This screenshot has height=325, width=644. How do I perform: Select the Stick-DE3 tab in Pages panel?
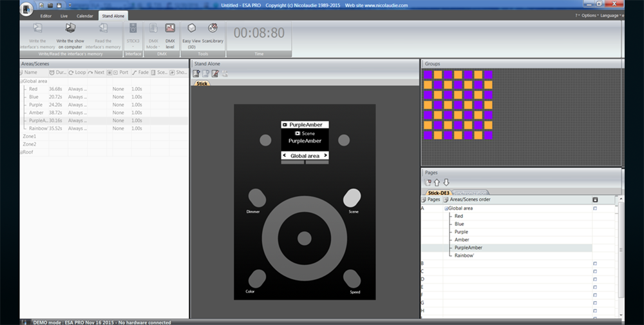[439, 193]
